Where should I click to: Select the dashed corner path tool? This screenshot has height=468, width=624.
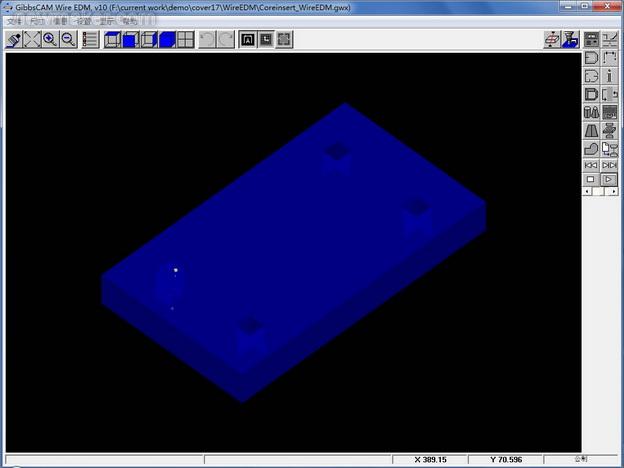(610, 58)
